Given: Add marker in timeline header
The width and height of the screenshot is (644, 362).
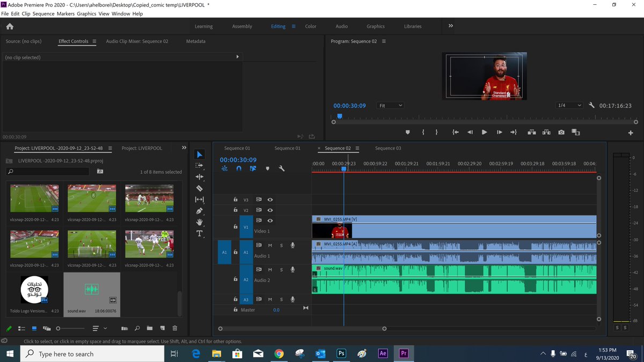Looking at the screenshot, I should click(x=267, y=168).
